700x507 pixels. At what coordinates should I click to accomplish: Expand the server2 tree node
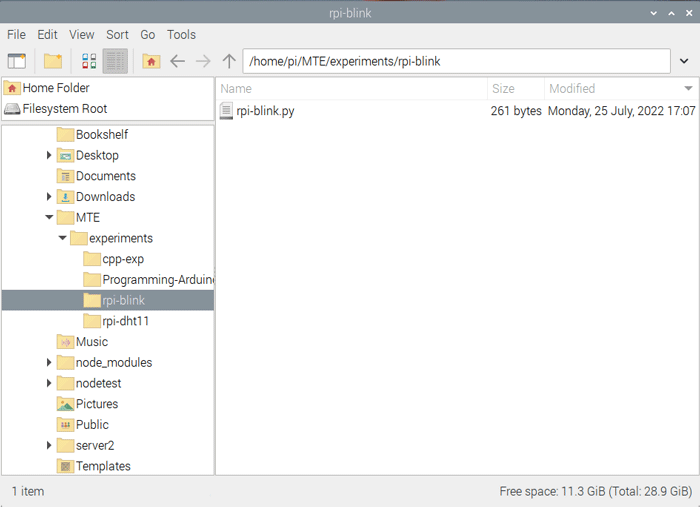click(x=49, y=445)
